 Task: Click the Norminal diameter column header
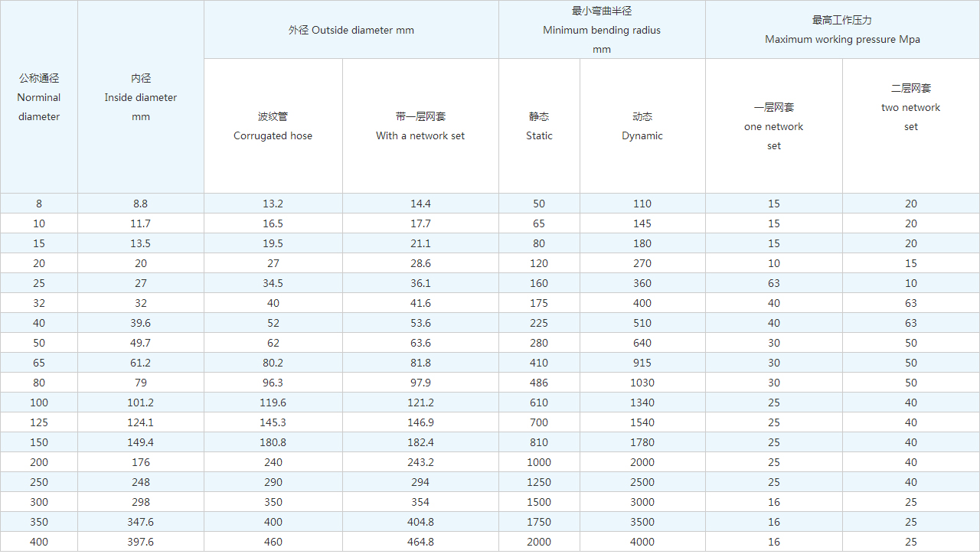click(x=39, y=97)
